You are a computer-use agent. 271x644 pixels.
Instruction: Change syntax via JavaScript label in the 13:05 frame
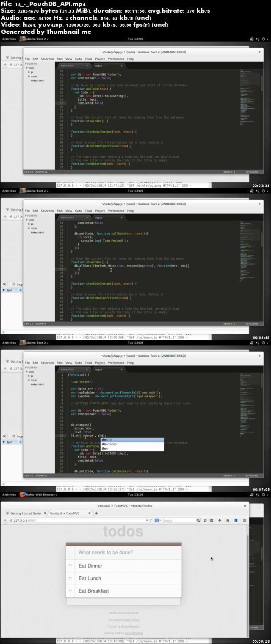252,323
